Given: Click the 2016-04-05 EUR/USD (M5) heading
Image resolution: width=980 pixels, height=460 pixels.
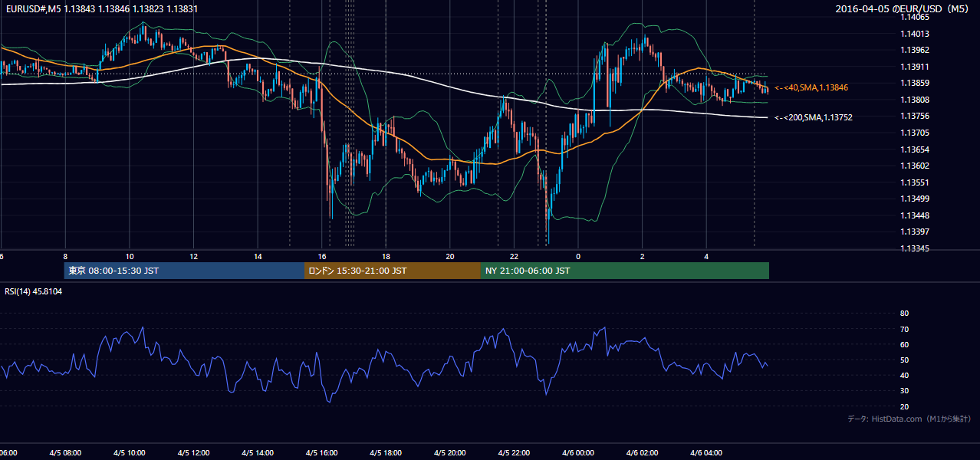Looking at the screenshot, I should point(903,9).
